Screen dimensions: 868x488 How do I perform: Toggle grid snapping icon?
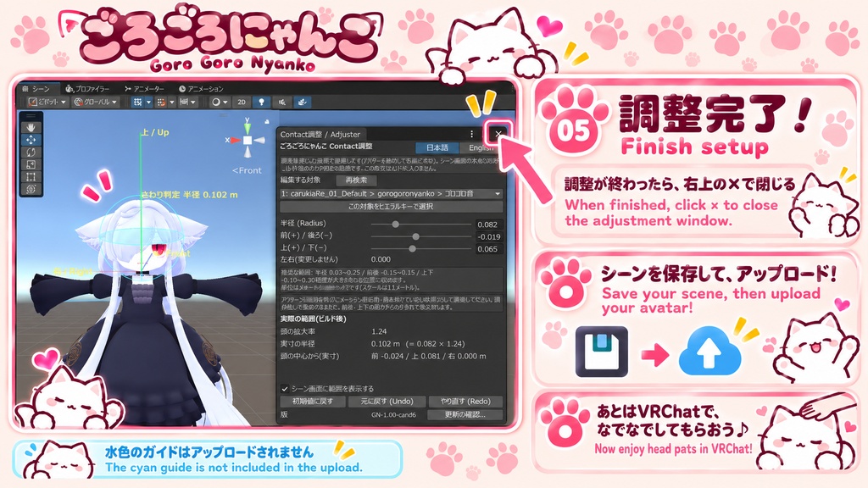161,102
